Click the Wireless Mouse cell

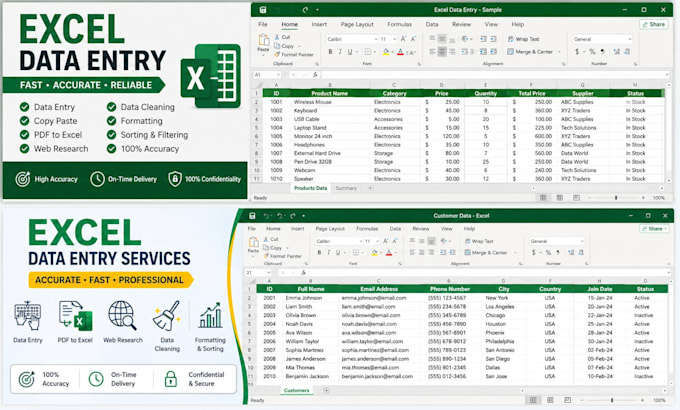tap(330, 102)
